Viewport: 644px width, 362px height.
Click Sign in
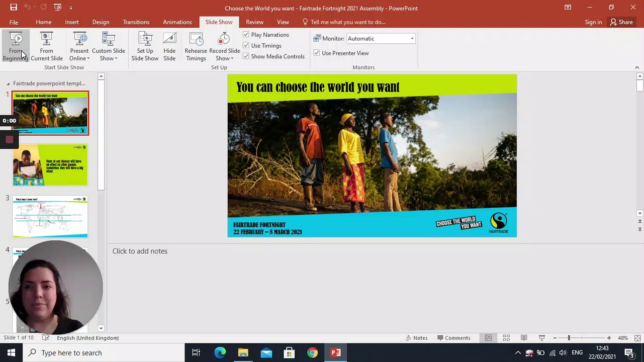(x=593, y=22)
